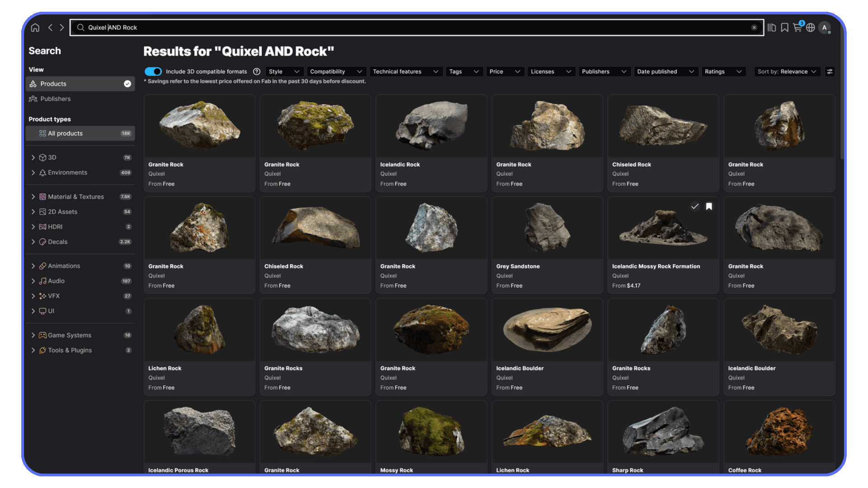
Task: Open the Style filter dropdown
Action: coord(284,72)
